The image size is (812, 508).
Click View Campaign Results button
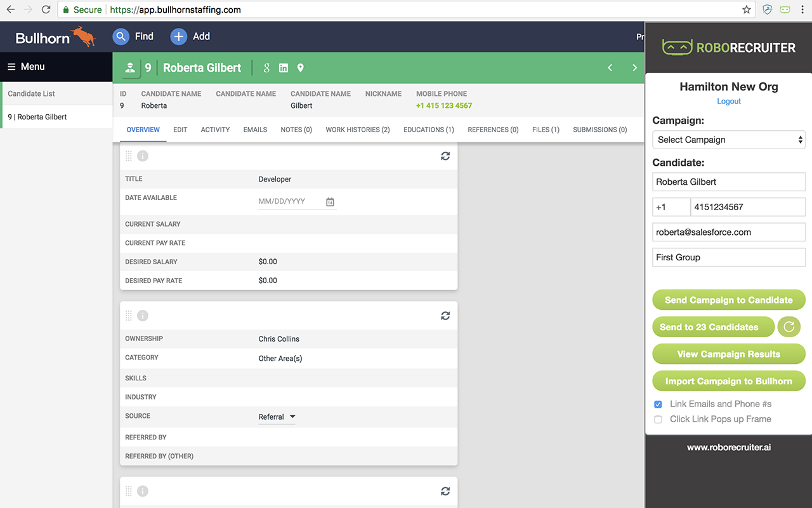pyautogui.click(x=729, y=354)
